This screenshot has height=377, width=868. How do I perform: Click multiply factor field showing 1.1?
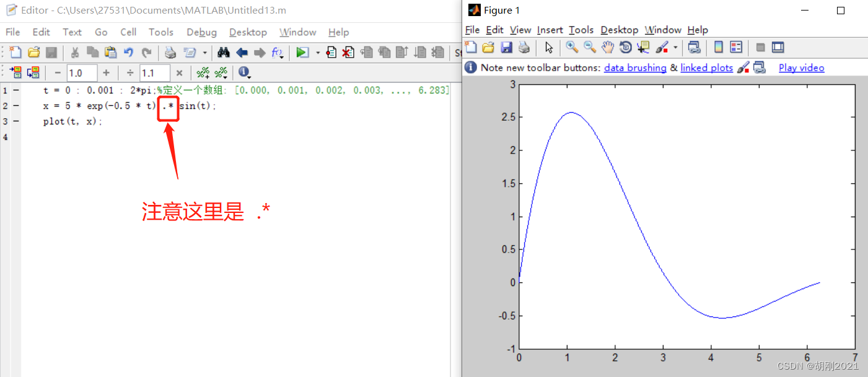155,73
